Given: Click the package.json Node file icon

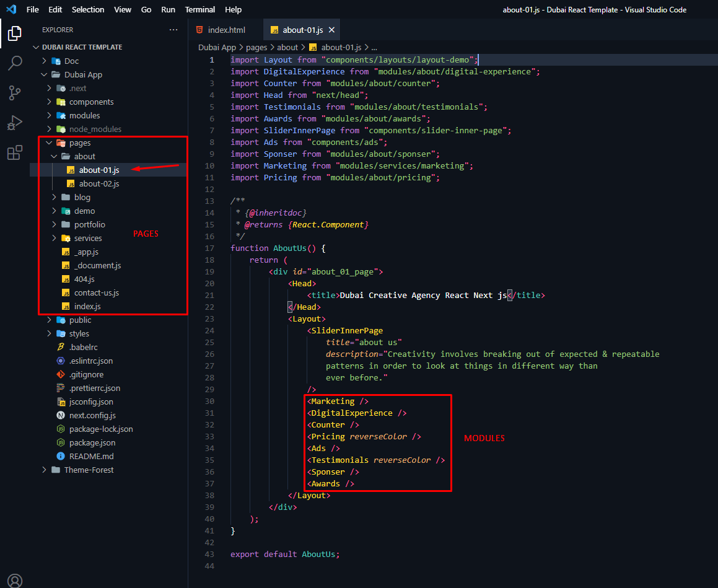Looking at the screenshot, I should click(x=61, y=443).
